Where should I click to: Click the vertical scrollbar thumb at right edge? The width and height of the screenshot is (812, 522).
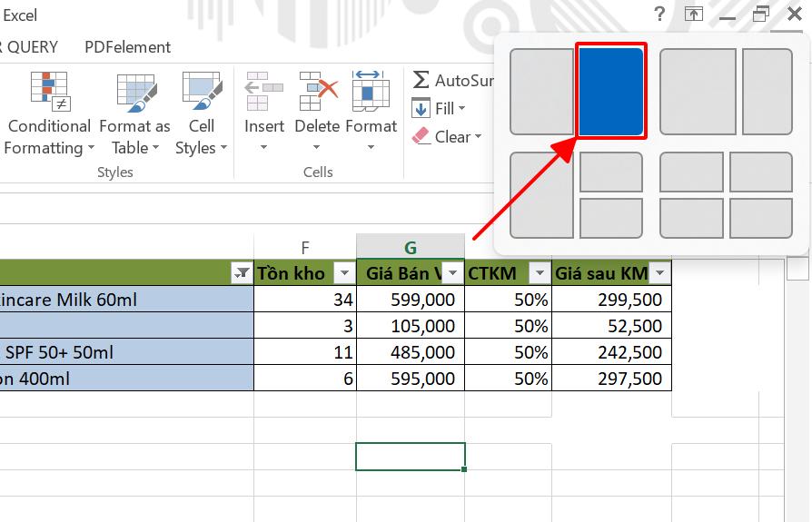click(797, 269)
